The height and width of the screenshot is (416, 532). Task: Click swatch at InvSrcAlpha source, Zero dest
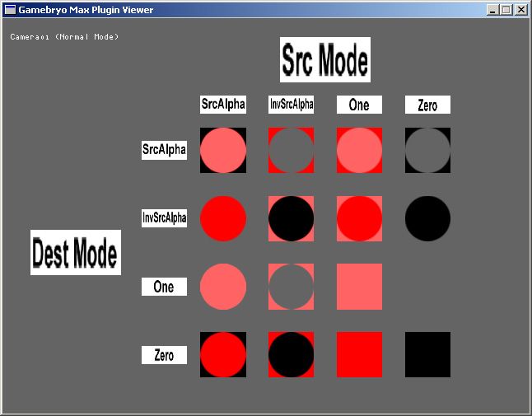(291, 354)
